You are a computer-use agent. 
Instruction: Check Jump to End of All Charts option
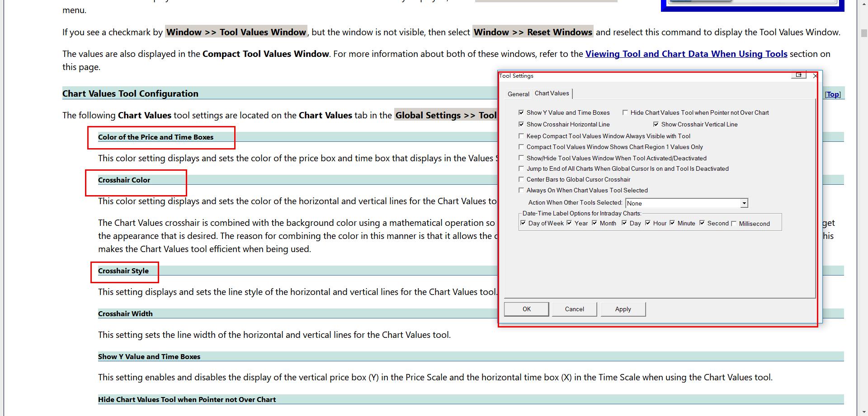coord(521,168)
